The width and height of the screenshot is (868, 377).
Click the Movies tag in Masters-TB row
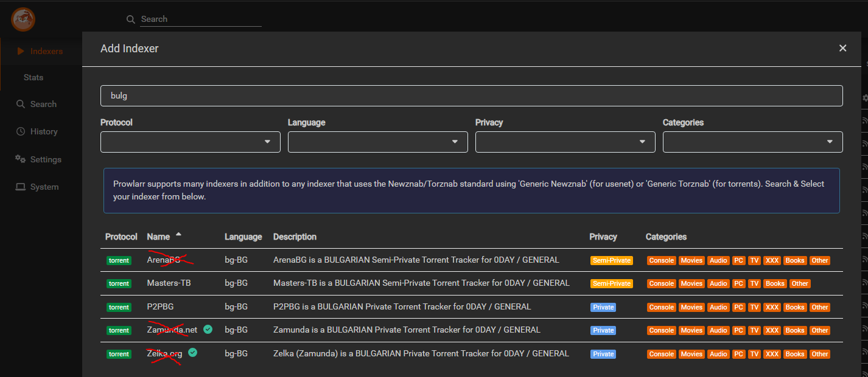[x=691, y=283]
